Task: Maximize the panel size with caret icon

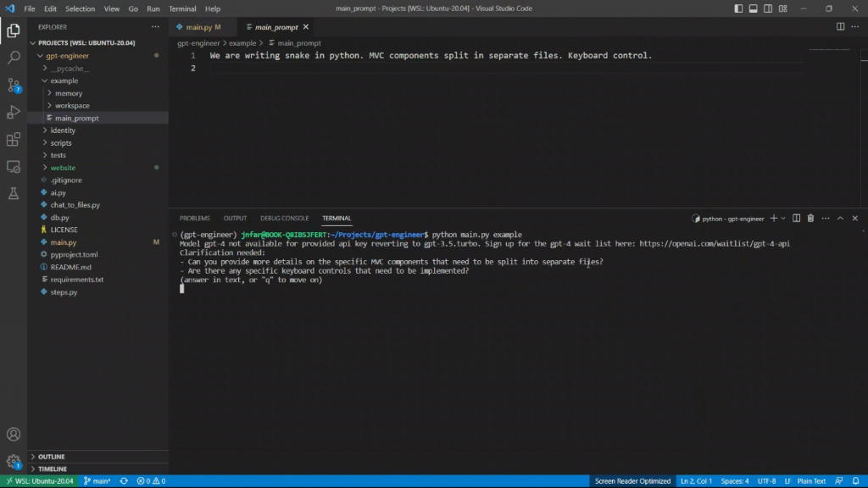Action: (x=840, y=218)
